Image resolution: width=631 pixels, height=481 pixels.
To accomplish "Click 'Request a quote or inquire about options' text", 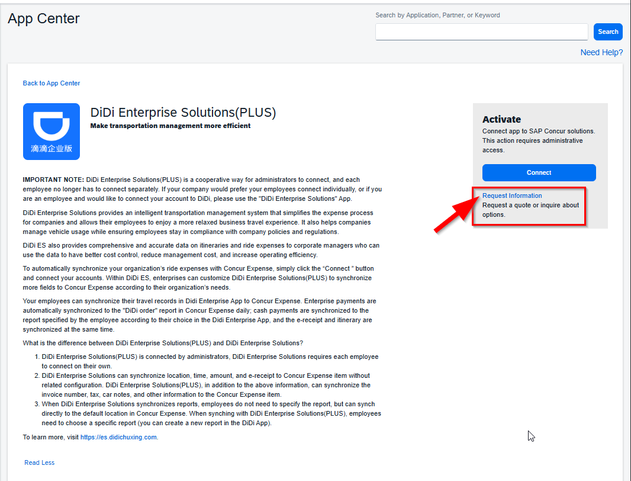I will (x=530, y=210).
